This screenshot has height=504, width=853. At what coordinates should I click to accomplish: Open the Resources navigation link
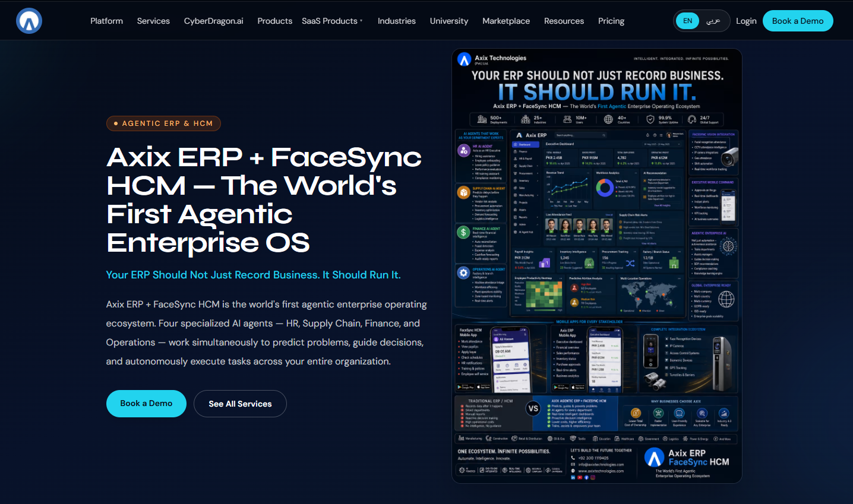tap(564, 21)
